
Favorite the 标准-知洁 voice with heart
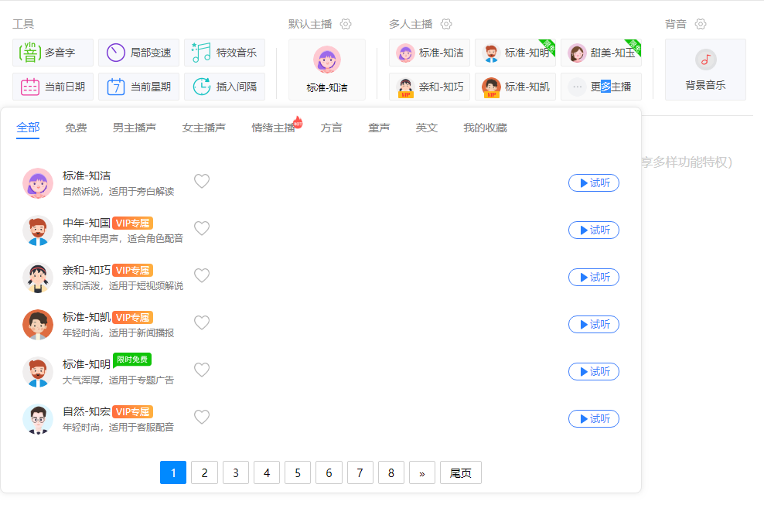202,181
